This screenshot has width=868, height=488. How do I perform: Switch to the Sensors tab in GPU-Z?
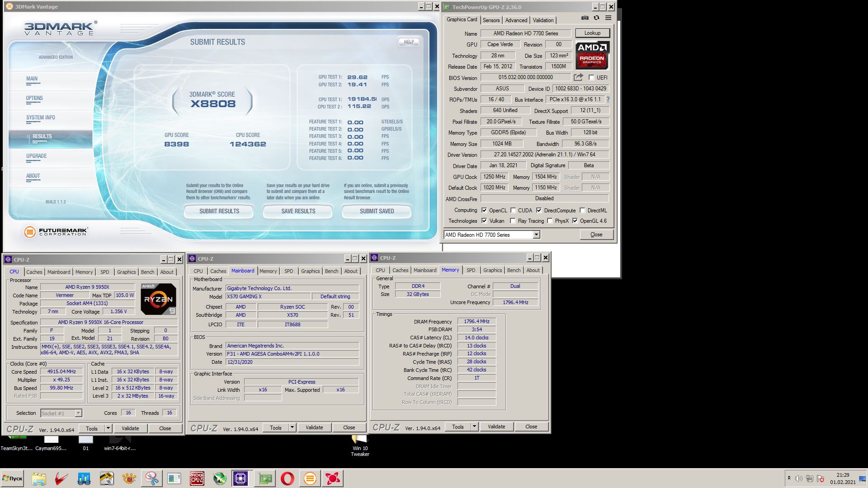[491, 20]
